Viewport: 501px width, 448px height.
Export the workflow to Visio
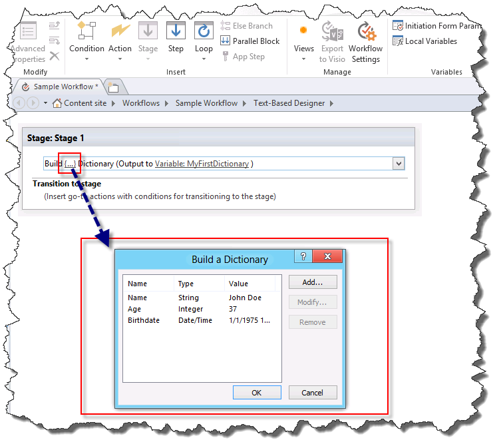coord(332,41)
